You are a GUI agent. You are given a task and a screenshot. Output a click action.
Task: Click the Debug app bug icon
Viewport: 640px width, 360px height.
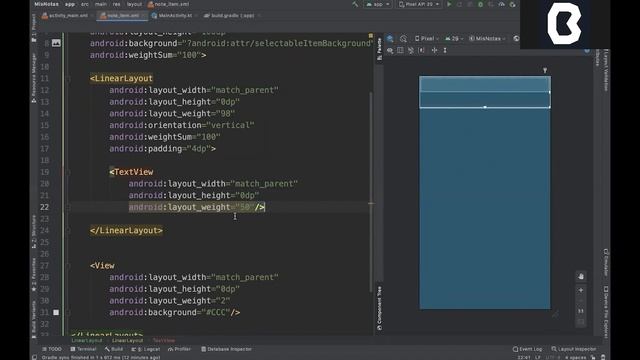pyautogui.click(x=480, y=4)
